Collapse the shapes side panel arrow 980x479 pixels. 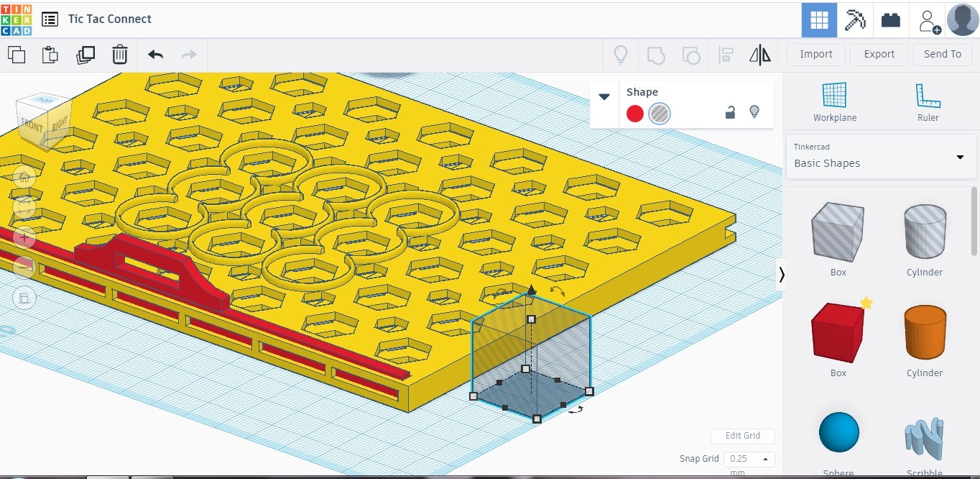tap(782, 274)
